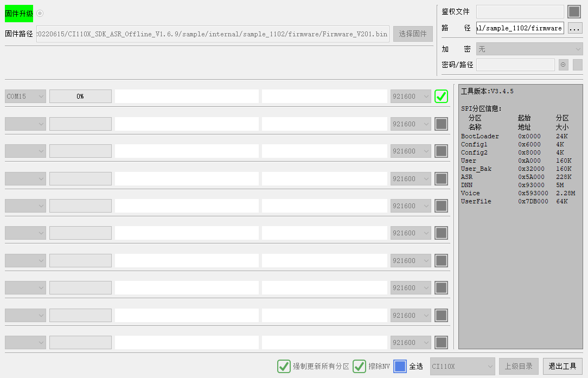Click the 0x7DB000 start address value
588x378 pixels.
(x=533, y=201)
